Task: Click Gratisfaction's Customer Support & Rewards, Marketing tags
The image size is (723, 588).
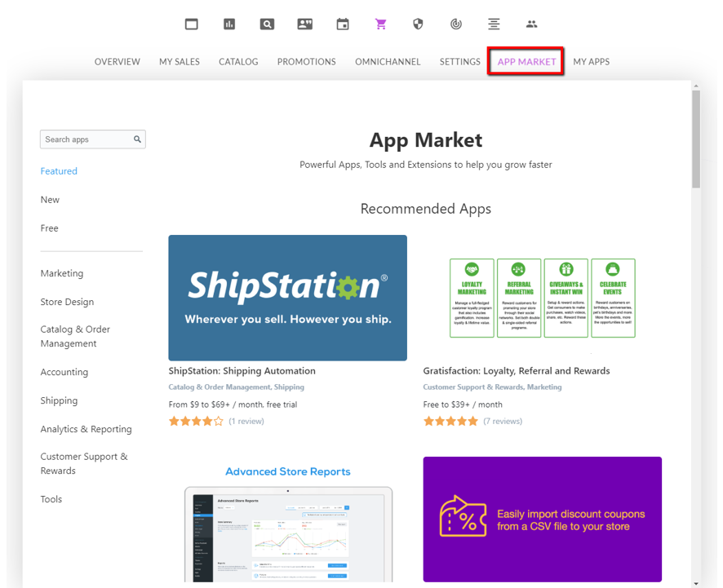Action: click(x=492, y=387)
